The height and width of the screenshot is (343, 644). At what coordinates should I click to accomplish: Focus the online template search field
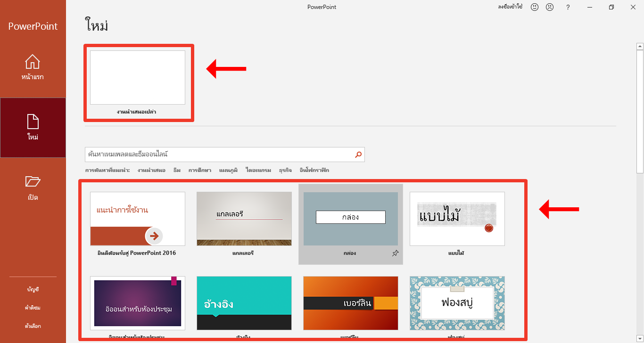click(219, 154)
